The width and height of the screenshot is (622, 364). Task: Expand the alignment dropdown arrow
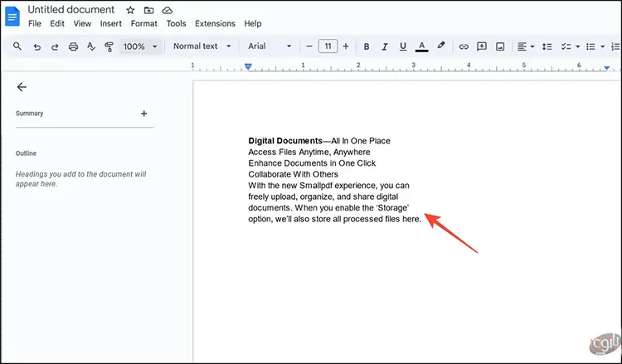click(x=532, y=46)
